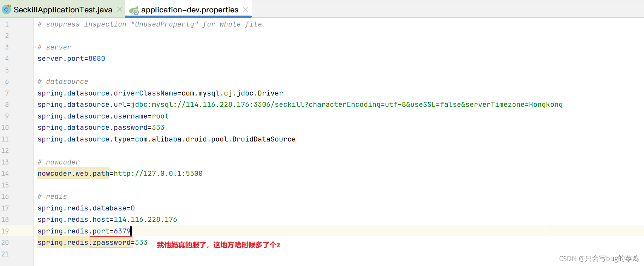Click zpassword key on line 20
Screen dimensions: 644x266
111,242
